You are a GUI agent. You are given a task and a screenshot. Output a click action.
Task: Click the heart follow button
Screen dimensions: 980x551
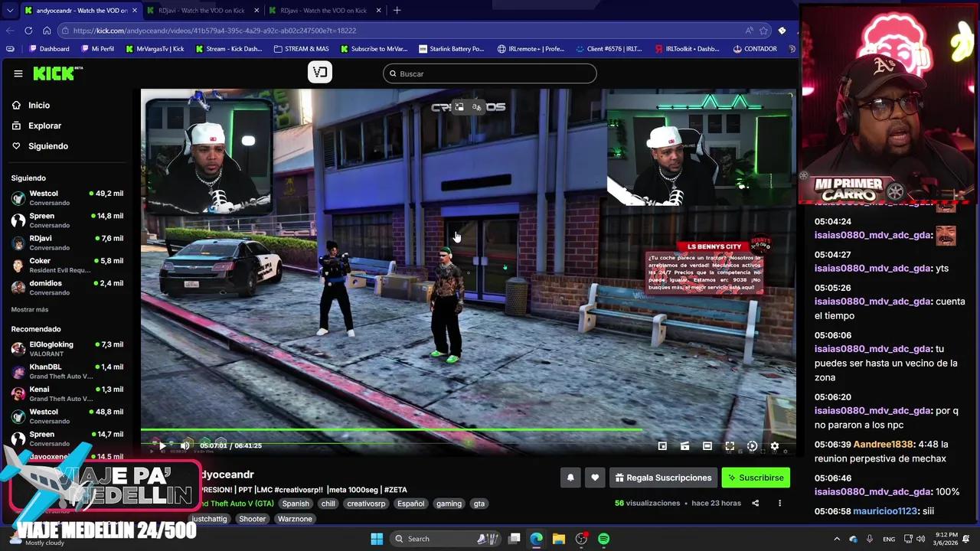point(595,478)
